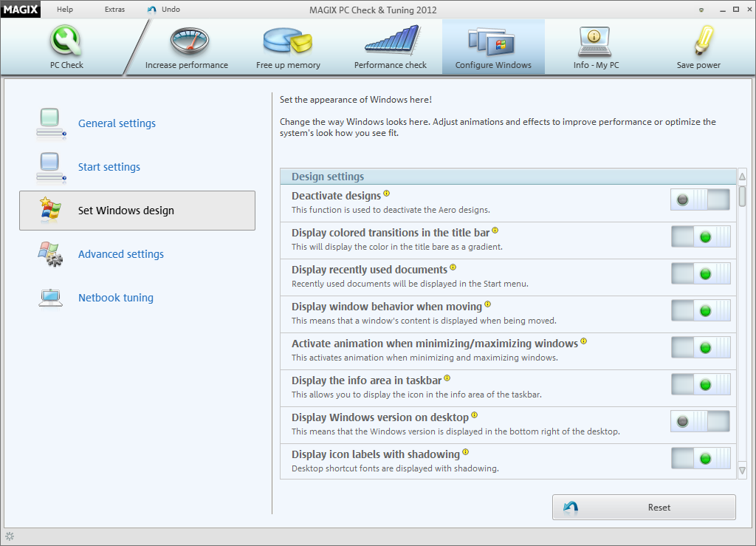Click the MAGIX logo
The height and width of the screenshot is (546, 756).
point(20,9)
